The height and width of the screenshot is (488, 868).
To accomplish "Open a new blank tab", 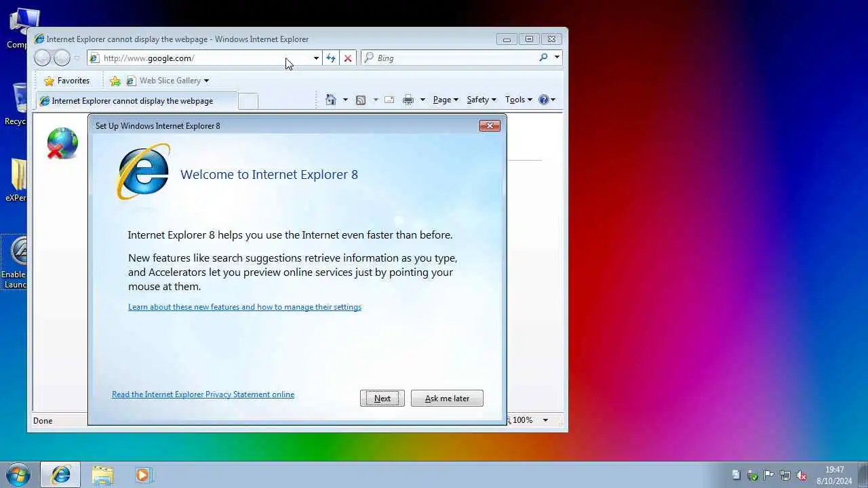I will point(248,101).
